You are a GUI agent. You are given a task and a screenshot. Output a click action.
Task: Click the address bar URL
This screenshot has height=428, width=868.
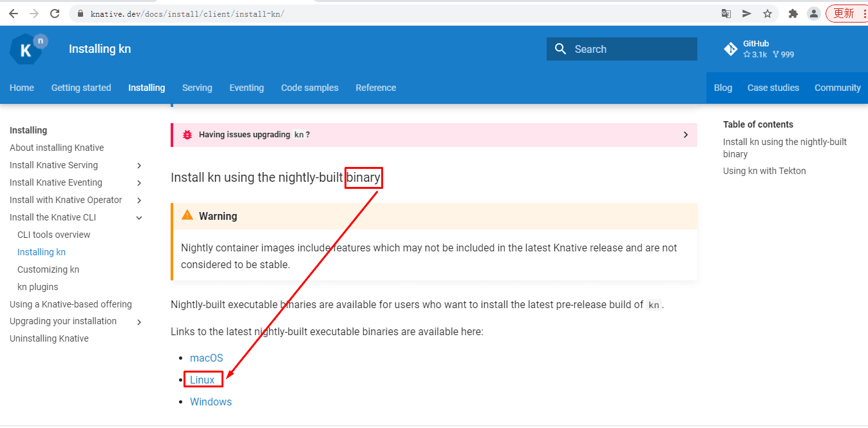[187, 14]
